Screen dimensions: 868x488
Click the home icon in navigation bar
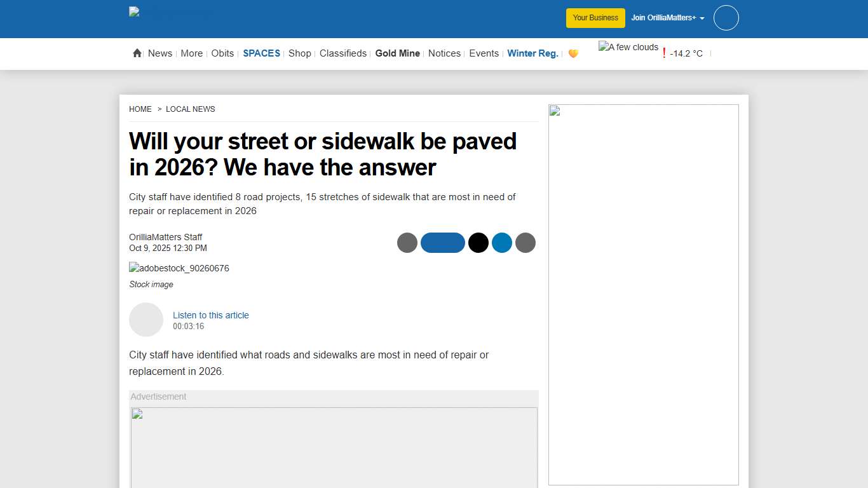[137, 53]
